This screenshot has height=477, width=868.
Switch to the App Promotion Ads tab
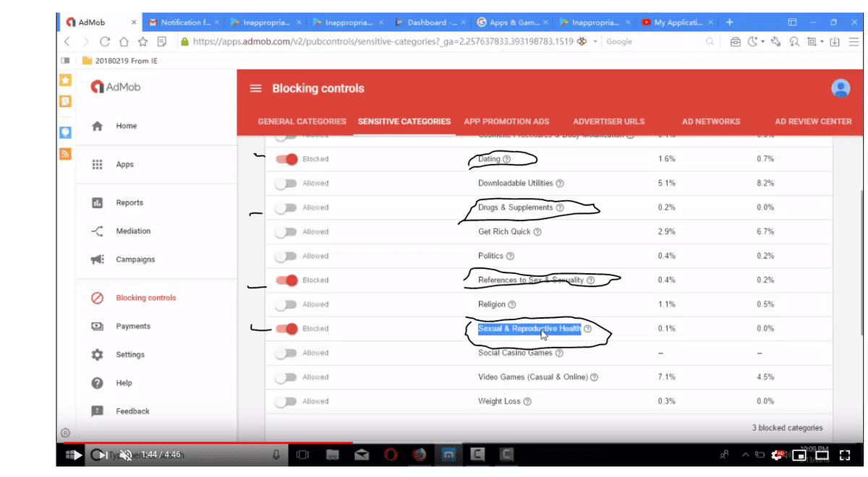click(507, 121)
